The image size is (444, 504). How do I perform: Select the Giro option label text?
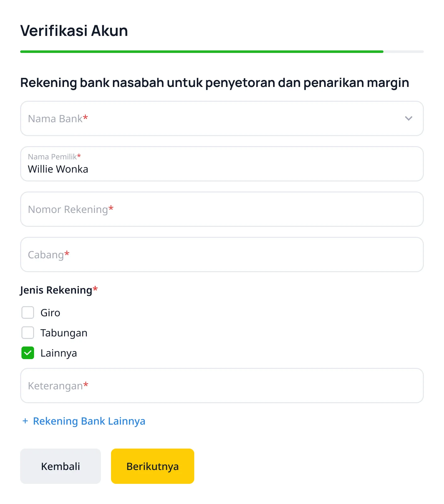50,312
